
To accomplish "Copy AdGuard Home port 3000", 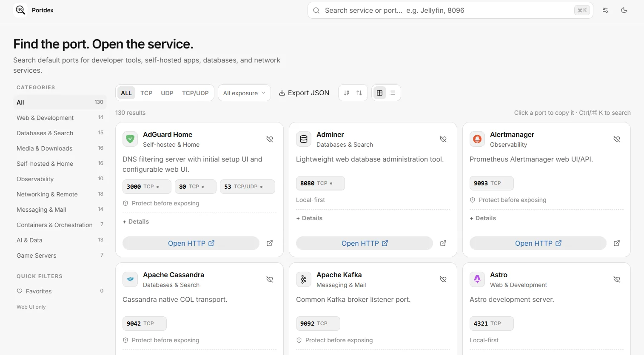I will pos(147,187).
